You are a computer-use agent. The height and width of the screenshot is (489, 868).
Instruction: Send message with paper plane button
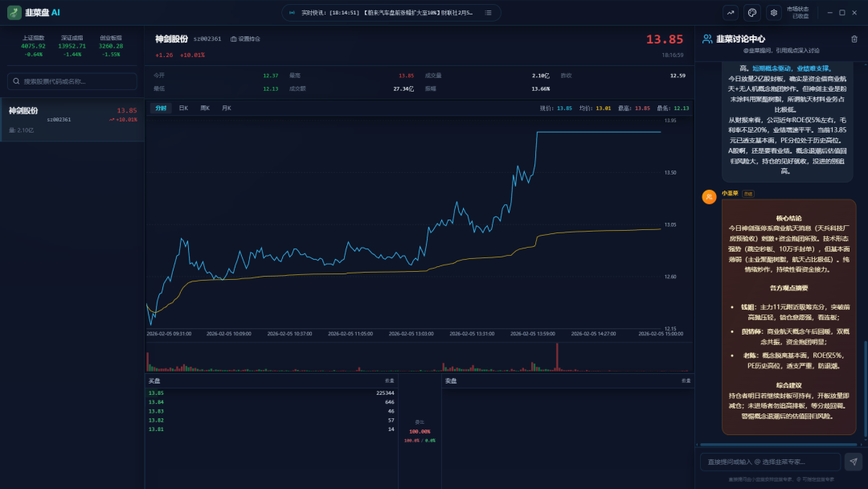coord(853,462)
